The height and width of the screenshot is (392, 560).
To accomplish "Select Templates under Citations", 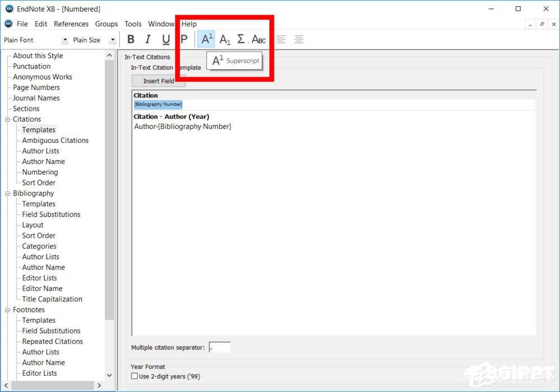I will pos(39,130).
